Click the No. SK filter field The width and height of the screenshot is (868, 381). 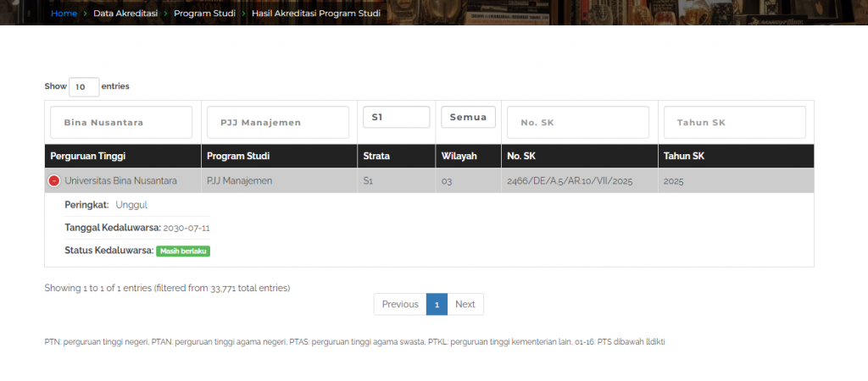tap(578, 122)
